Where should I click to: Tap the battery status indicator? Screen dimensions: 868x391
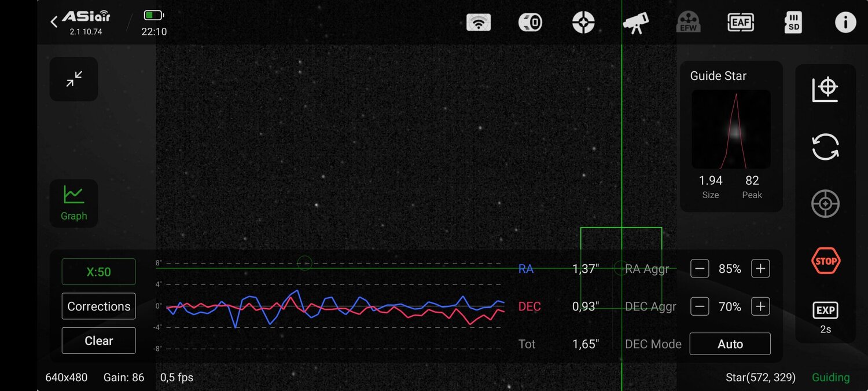(x=154, y=15)
